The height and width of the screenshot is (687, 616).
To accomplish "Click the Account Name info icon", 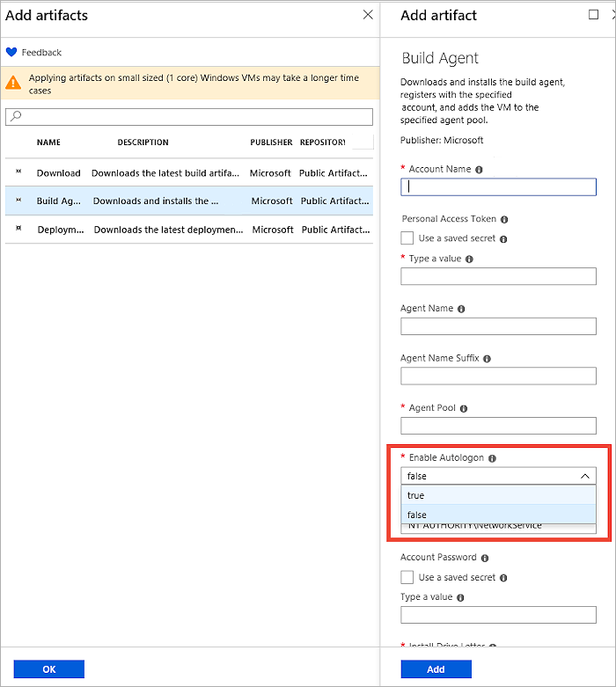I will click(x=479, y=169).
